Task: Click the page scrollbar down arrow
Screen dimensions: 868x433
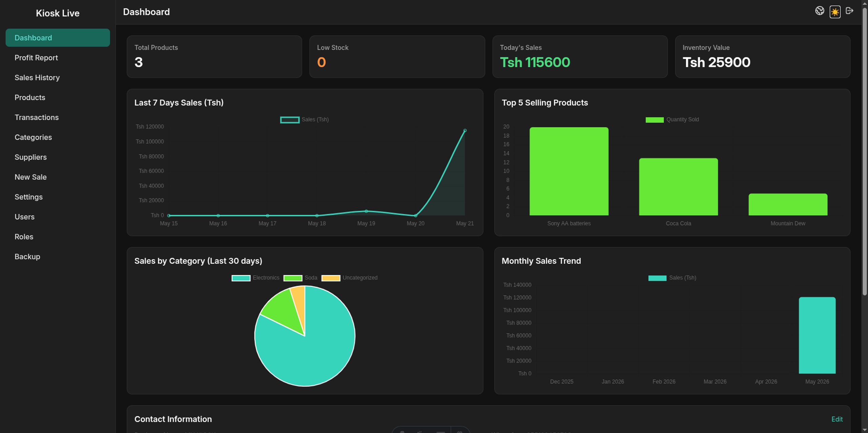Action: coord(865,430)
